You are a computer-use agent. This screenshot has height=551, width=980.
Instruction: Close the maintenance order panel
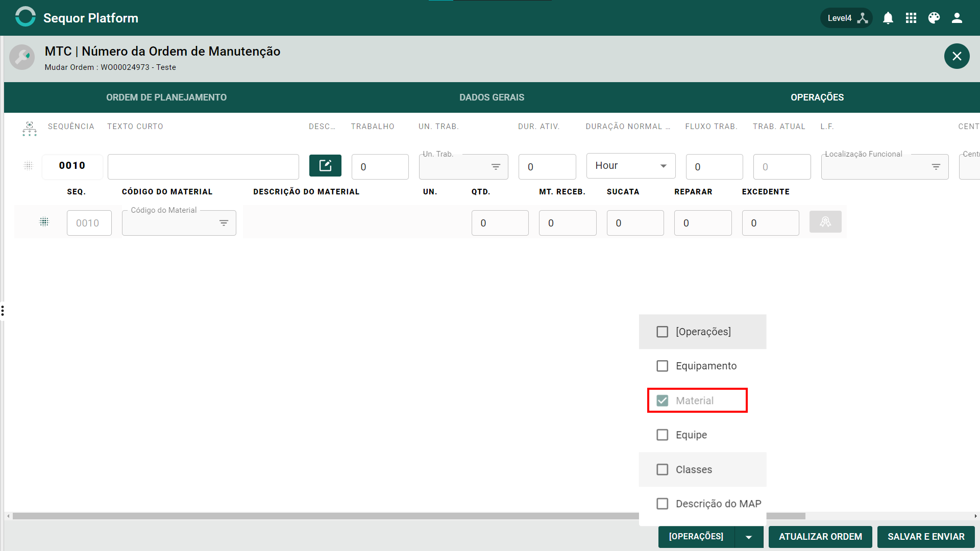click(957, 56)
